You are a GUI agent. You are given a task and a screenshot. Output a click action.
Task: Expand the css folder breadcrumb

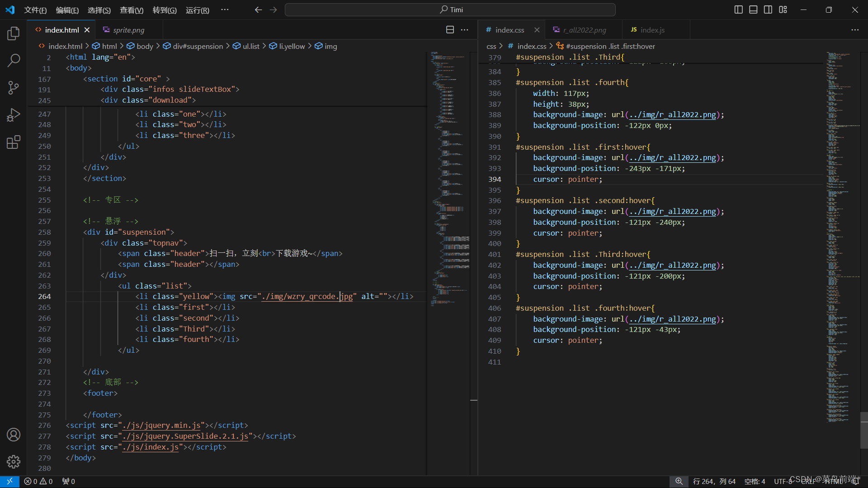tap(491, 46)
